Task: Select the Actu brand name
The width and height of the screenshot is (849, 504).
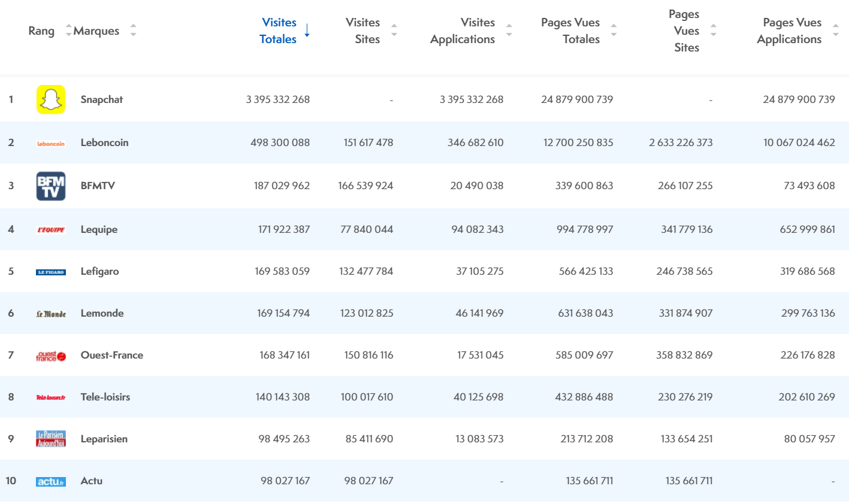Action: 92,481
